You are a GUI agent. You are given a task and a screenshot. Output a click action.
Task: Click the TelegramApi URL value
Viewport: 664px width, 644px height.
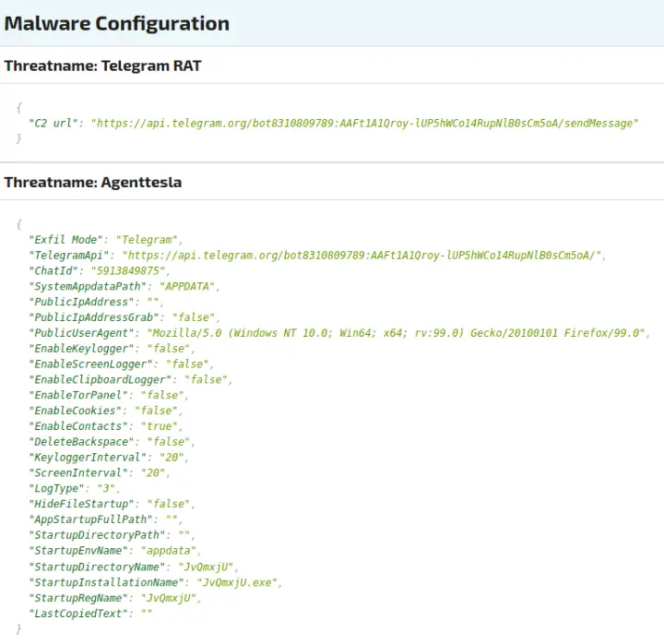point(365,255)
